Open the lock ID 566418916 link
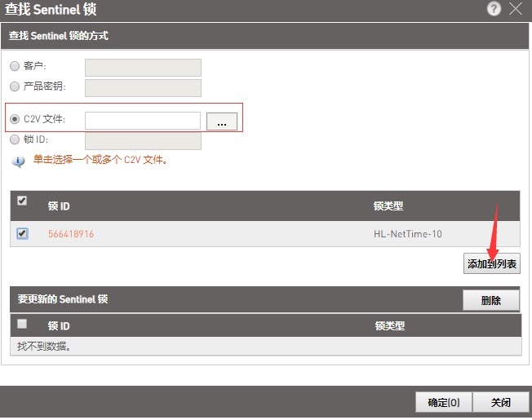Viewport: 532px width, 420px height. 71,234
